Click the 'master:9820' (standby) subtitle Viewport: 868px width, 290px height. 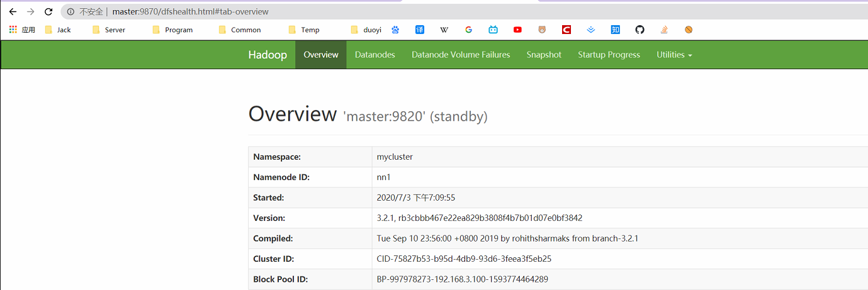tap(415, 116)
